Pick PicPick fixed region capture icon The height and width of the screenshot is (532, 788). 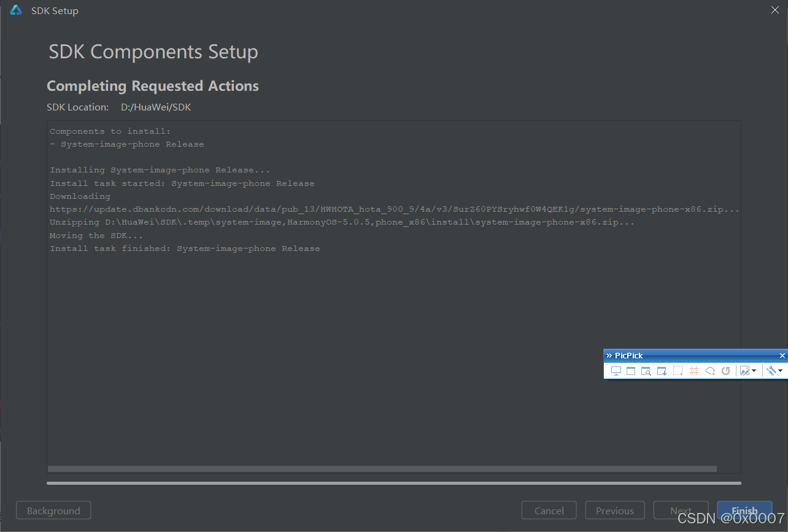[694, 371]
